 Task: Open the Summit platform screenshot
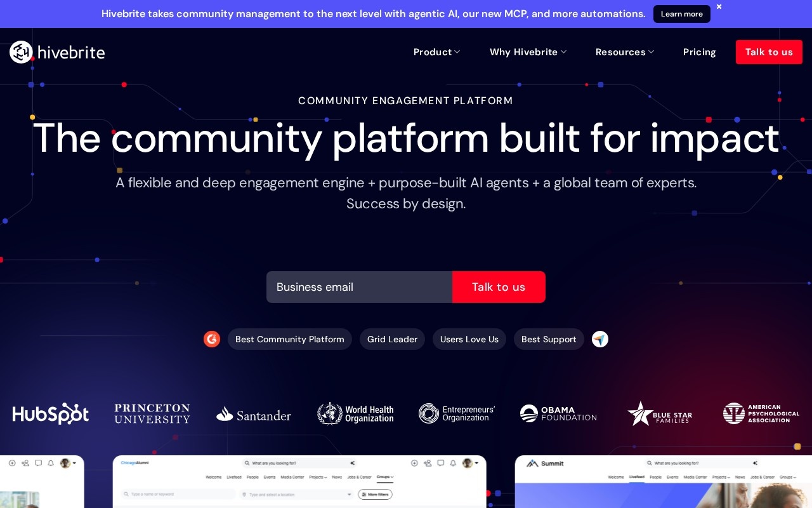(664, 481)
